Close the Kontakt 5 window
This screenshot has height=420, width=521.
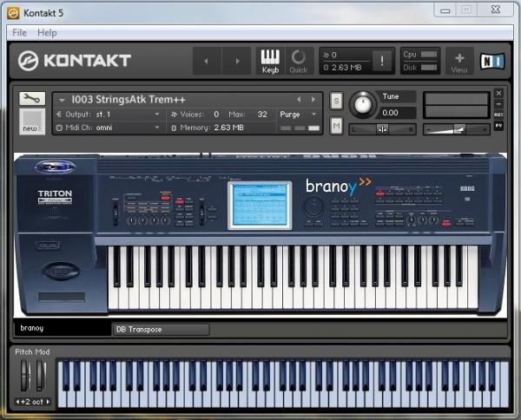496,10
